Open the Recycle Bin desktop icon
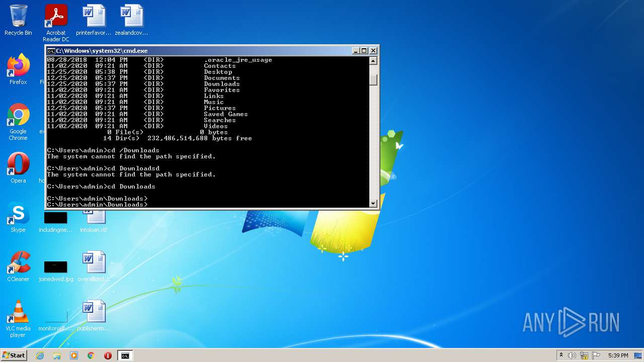644x362 pixels. pyautogui.click(x=18, y=20)
